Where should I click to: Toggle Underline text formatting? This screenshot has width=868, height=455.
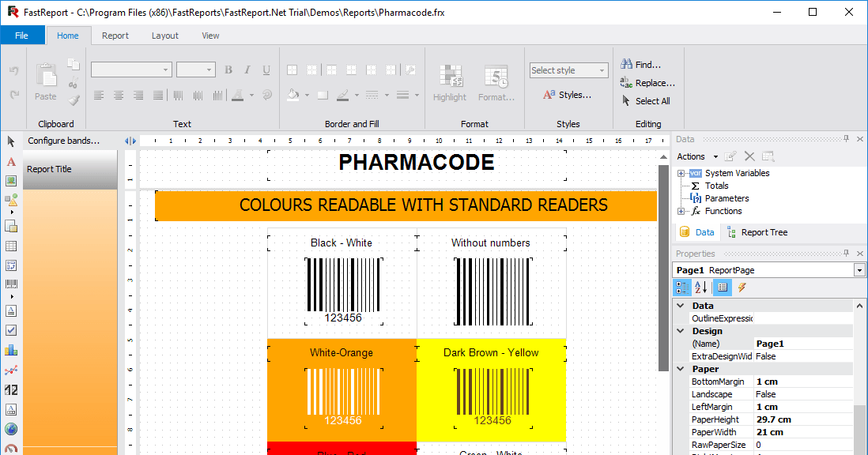pyautogui.click(x=266, y=70)
